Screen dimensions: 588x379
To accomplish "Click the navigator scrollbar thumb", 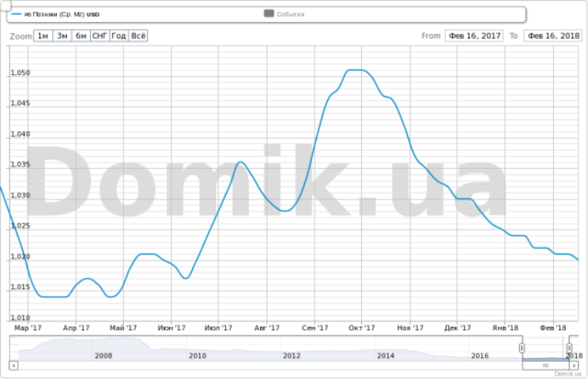I will pyautogui.click(x=545, y=365).
